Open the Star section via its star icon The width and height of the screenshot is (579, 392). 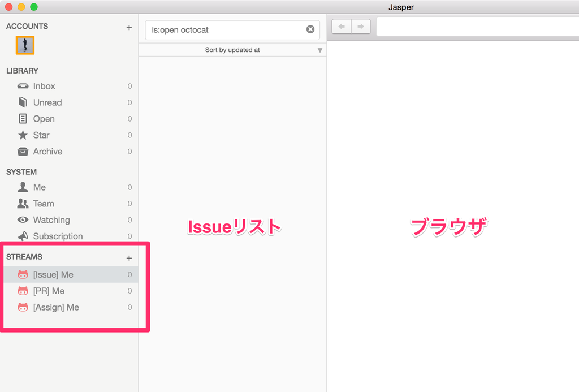point(23,135)
